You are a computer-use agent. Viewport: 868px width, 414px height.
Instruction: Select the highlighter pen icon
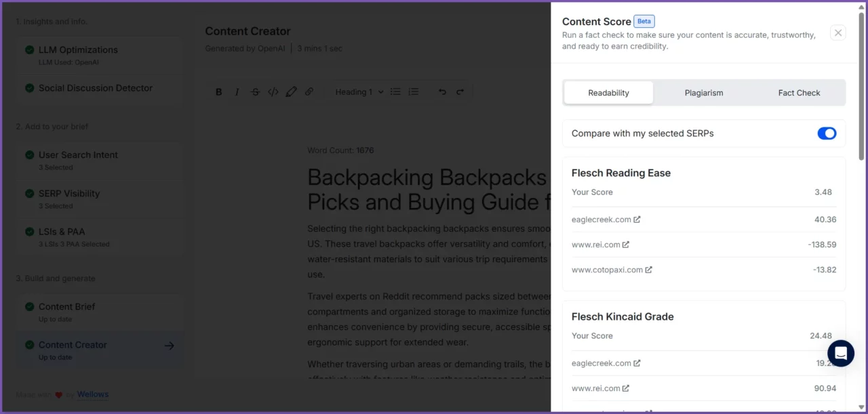tap(291, 91)
